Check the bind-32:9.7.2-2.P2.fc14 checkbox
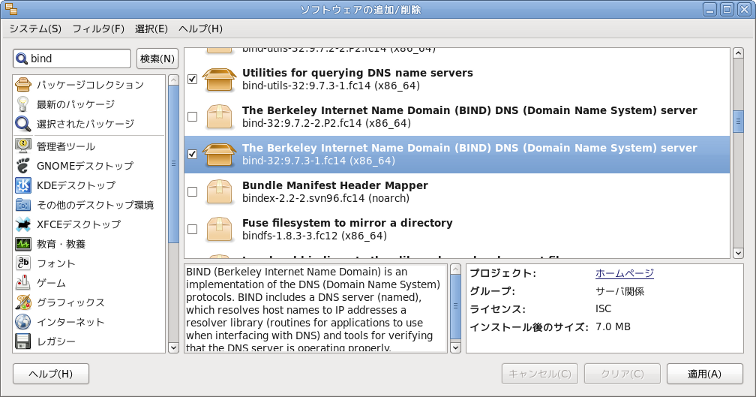This screenshot has height=397, width=756. tap(192, 116)
